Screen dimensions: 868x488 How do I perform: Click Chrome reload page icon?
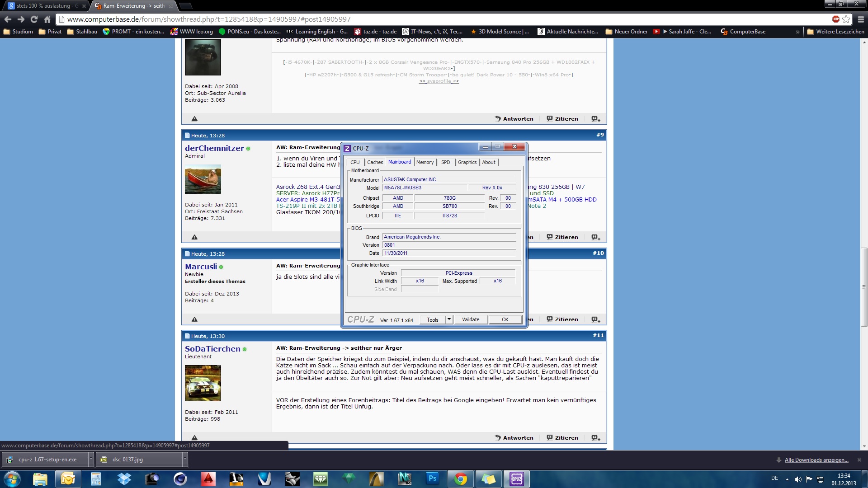(34, 19)
